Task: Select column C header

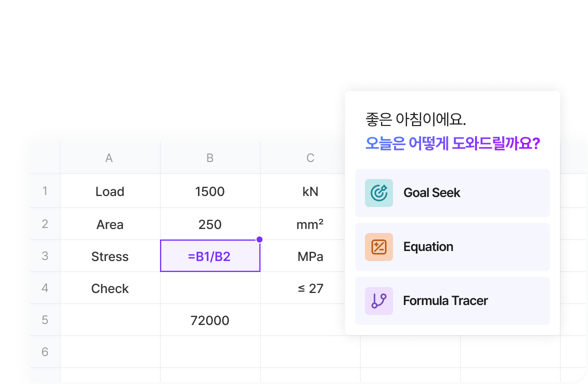Action: pos(310,158)
